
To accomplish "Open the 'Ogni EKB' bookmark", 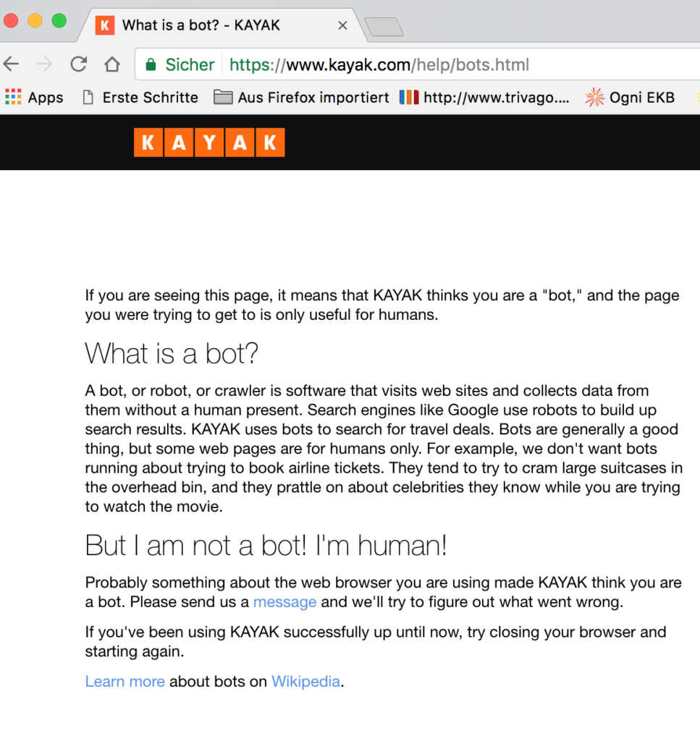I will (630, 98).
